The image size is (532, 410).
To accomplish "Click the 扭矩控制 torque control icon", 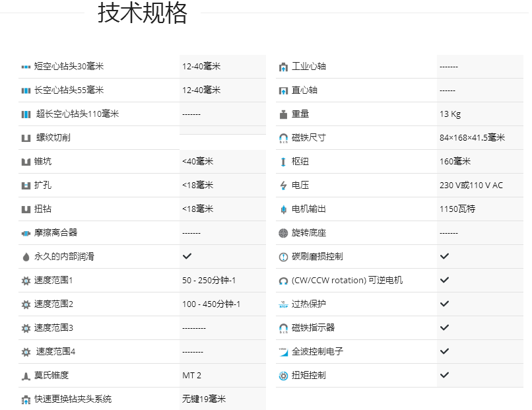I will (x=283, y=376).
